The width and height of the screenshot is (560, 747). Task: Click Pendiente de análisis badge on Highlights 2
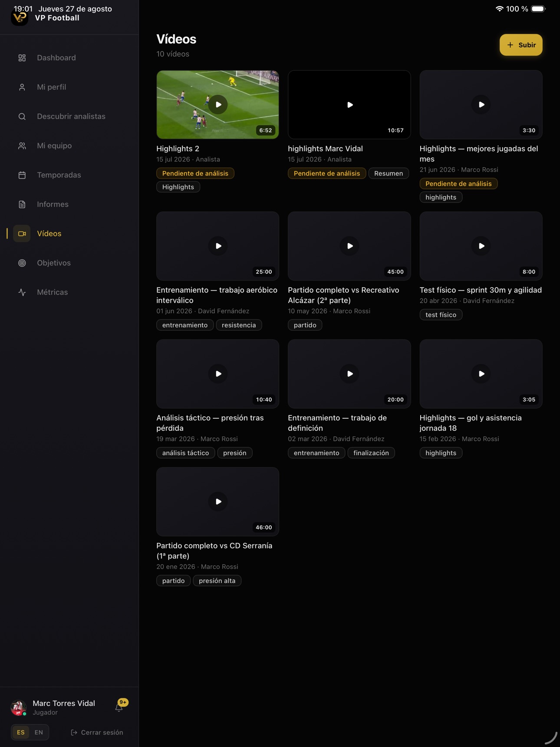pyautogui.click(x=195, y=173)
